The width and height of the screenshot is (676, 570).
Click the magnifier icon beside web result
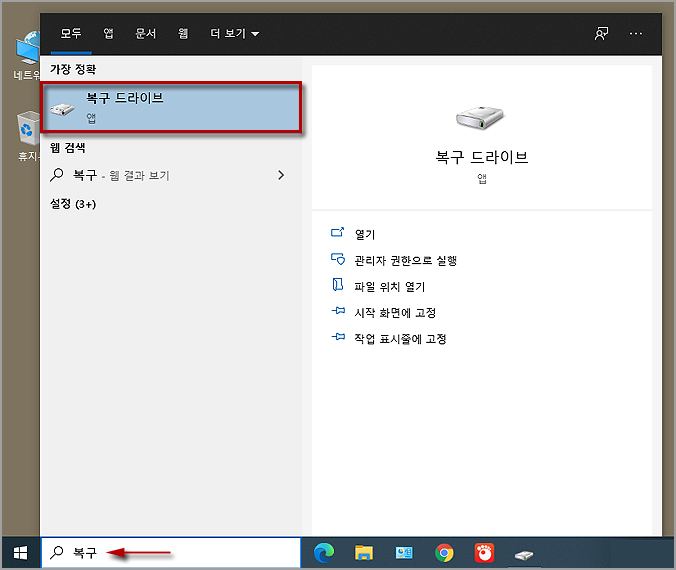click(x=56, y=175)
